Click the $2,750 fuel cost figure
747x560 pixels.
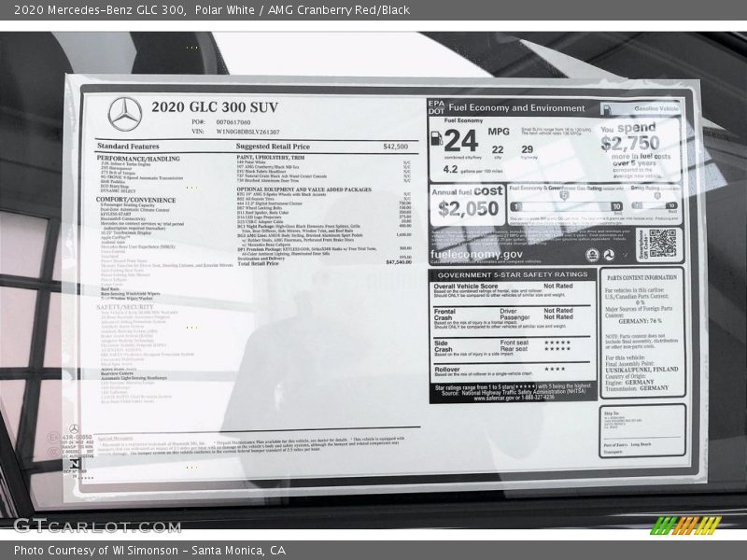click(x=629, y=144)
